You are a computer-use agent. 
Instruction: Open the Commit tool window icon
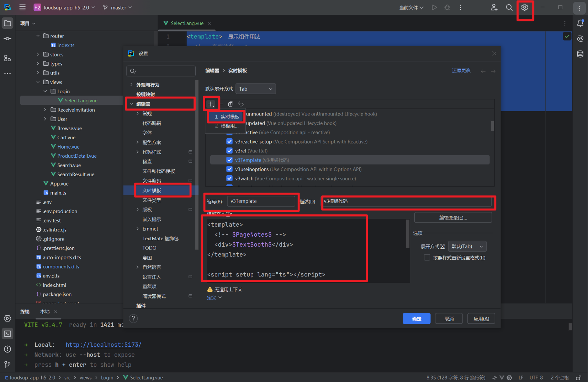click(x=7, y=38)
